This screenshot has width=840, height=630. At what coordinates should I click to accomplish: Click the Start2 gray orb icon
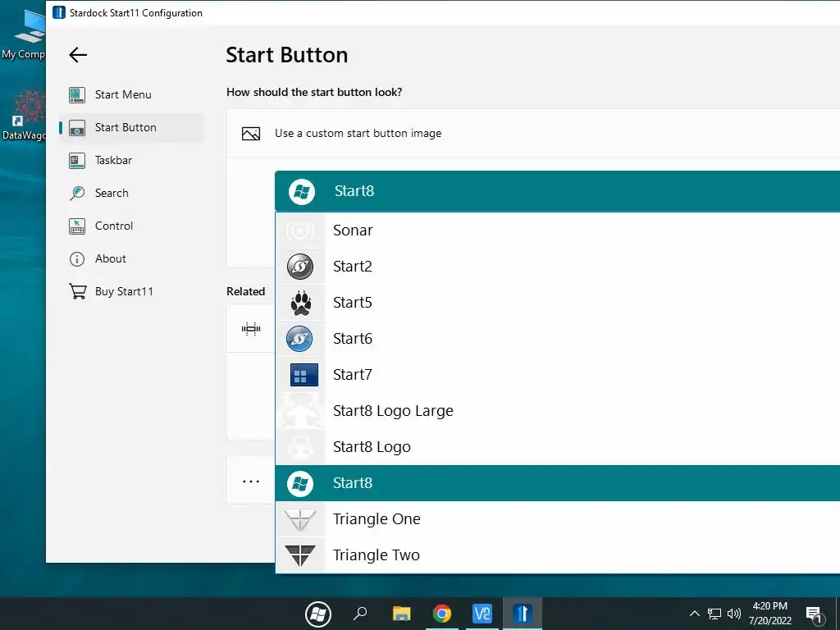[x=300, y=267]
